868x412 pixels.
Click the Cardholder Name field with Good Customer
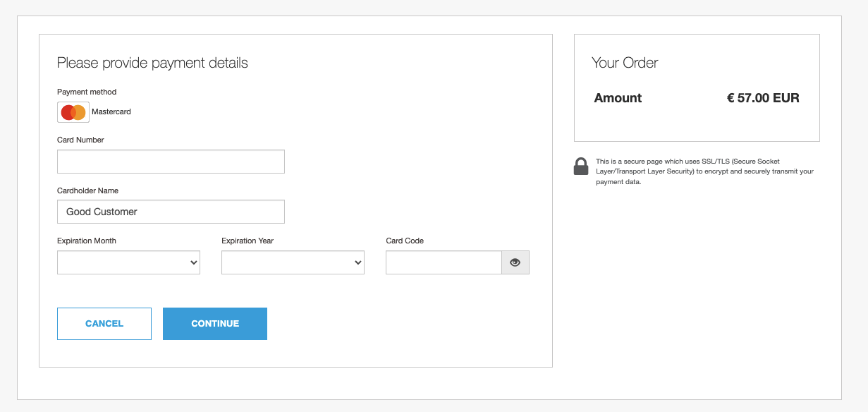[171, 212]
